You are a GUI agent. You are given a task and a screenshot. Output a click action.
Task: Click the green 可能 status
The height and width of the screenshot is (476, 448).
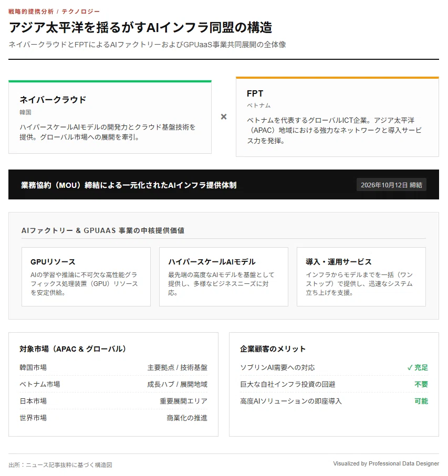421,401
